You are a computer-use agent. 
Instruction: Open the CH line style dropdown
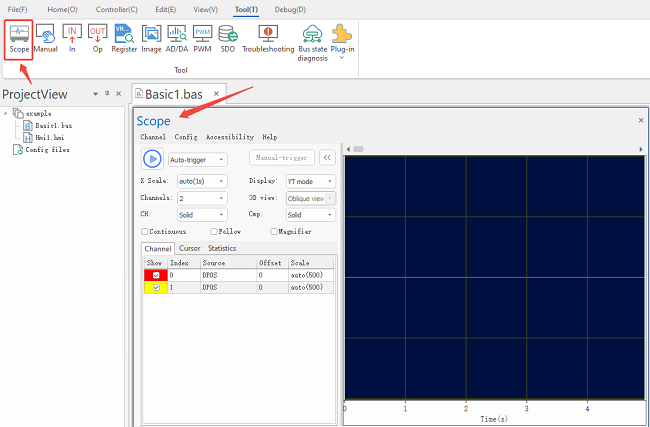pyautogui.click(x=202, y=215)
